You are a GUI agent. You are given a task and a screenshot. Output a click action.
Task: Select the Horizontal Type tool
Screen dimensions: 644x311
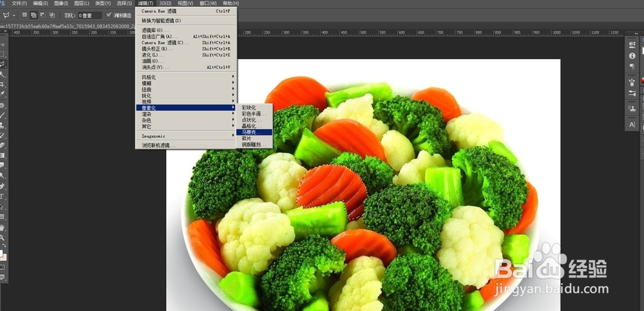[x=3, y=196]
